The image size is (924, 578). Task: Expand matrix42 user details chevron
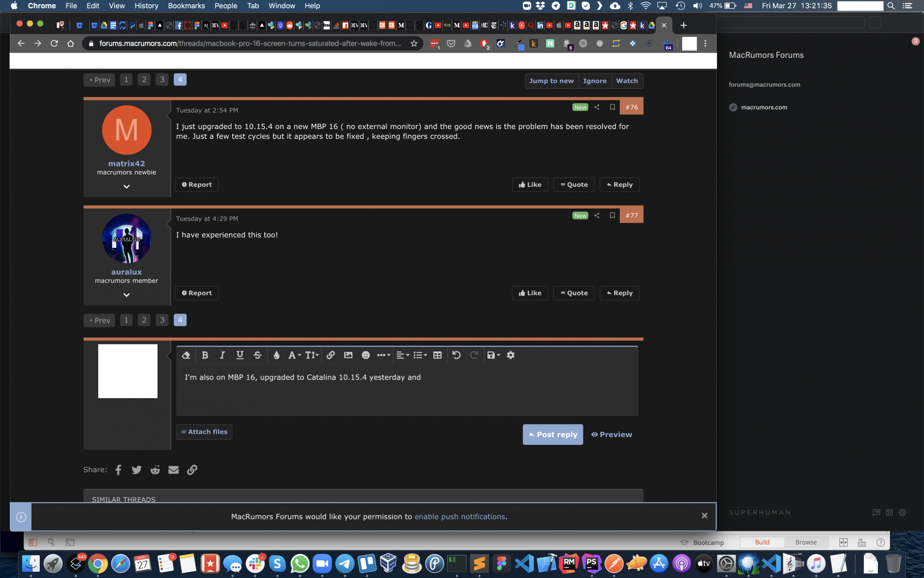point(127,186)
